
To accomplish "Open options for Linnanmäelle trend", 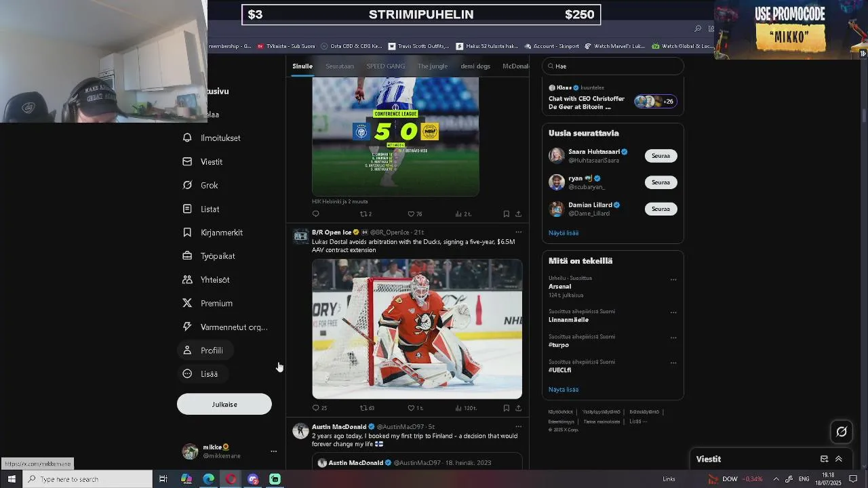I will click(x=673, y=312).
